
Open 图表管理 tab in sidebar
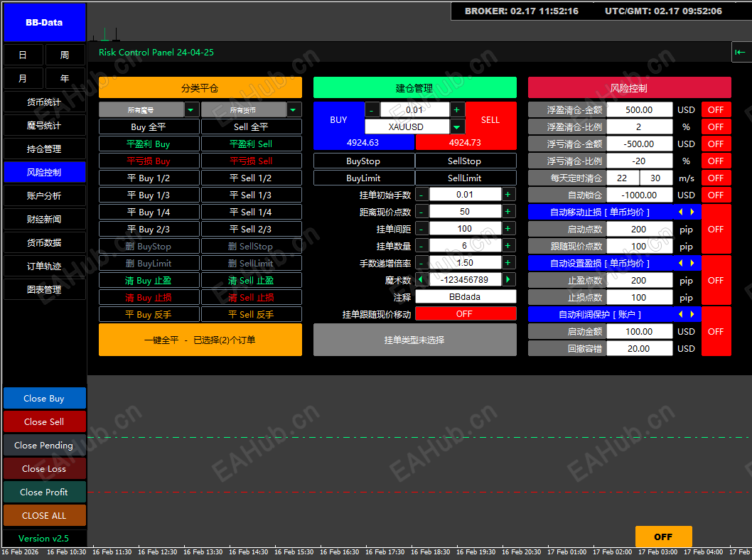(x=44, y=289)
